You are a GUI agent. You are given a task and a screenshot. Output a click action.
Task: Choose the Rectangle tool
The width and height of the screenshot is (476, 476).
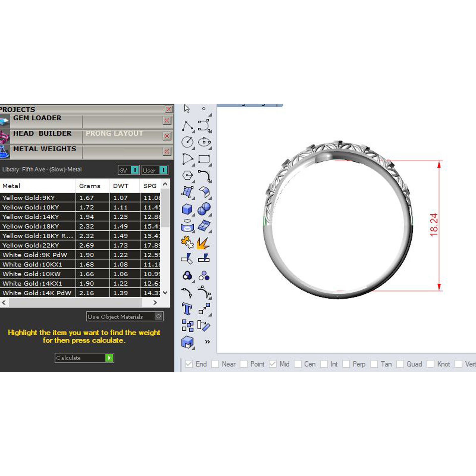pyautogui.click(x=204, y=159)
